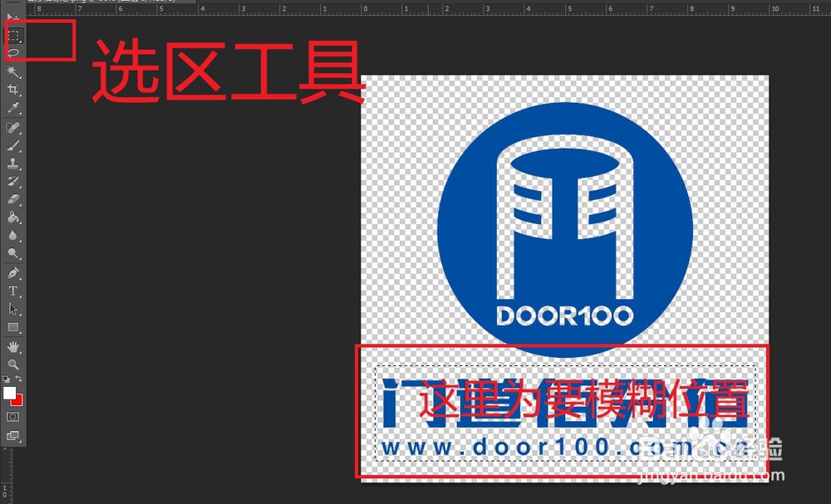The image size is (831, 504).
Task: Click the DOOR100 logo on the canvas
Action: coord(565,230)
